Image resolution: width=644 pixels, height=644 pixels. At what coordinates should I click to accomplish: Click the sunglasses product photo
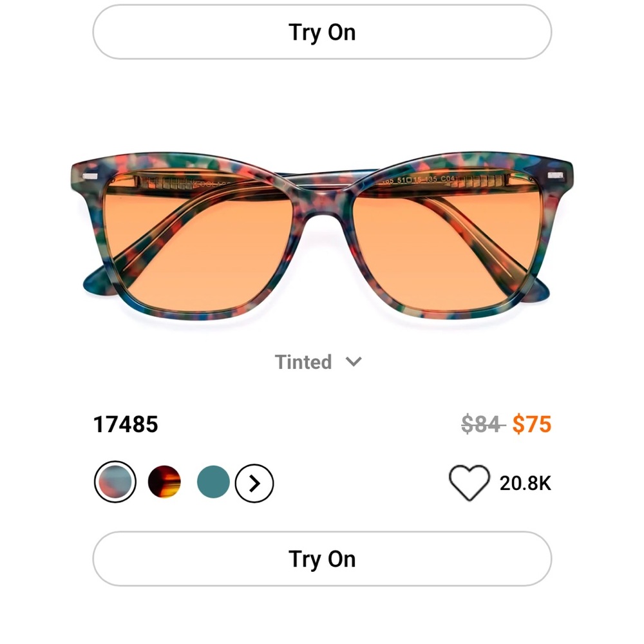point(322,232)
